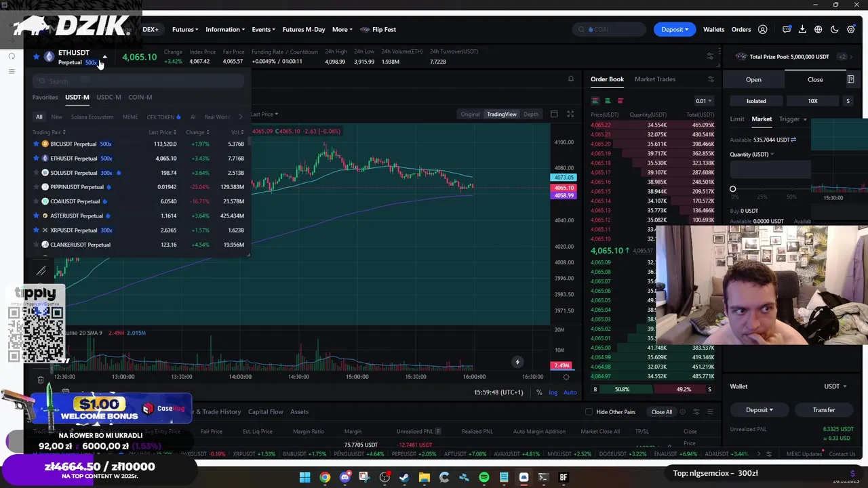Toggle the favorite star for SOLUSDT Perpetual
This screenshot has height=488, width=868.
pos(36,173)
